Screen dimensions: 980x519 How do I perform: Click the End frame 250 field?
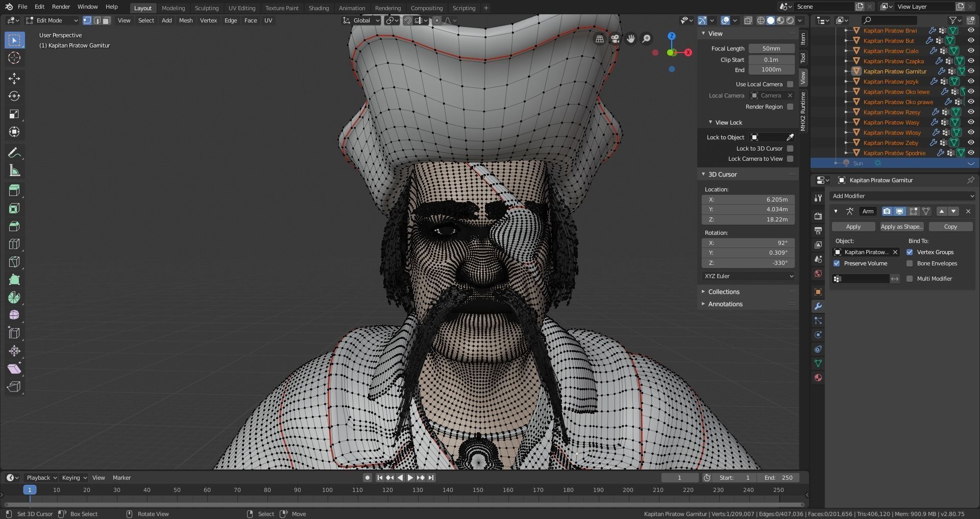tap(778, 478)
